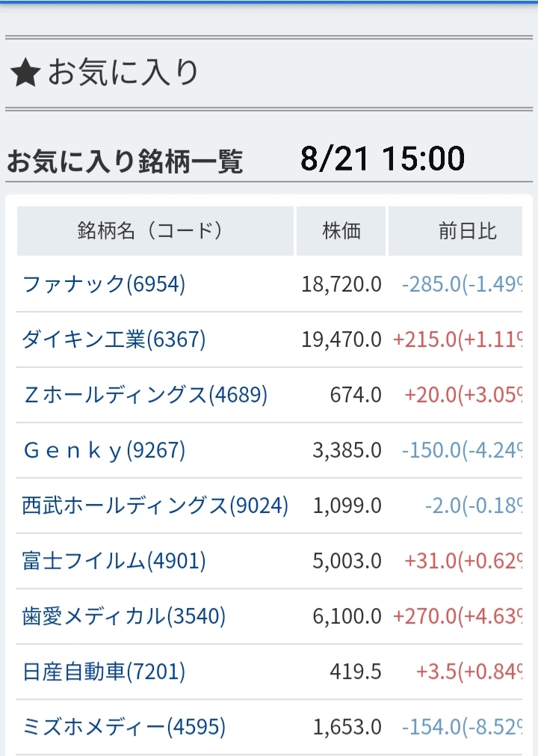The height and width of the screenshot is (756, 538).
Task: Open the ダイキン工業(6367) stock link
Action: 114,339
